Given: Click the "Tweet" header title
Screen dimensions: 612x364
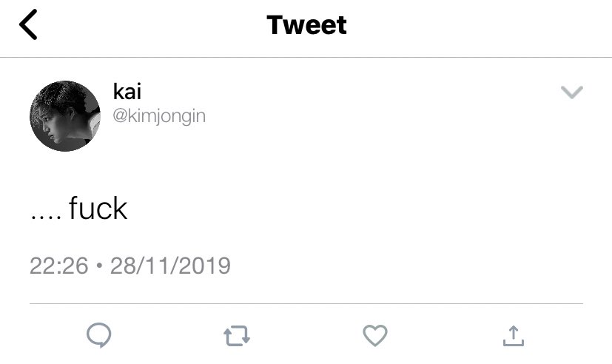Looking at the screenshot, I should tap(306, 25).
